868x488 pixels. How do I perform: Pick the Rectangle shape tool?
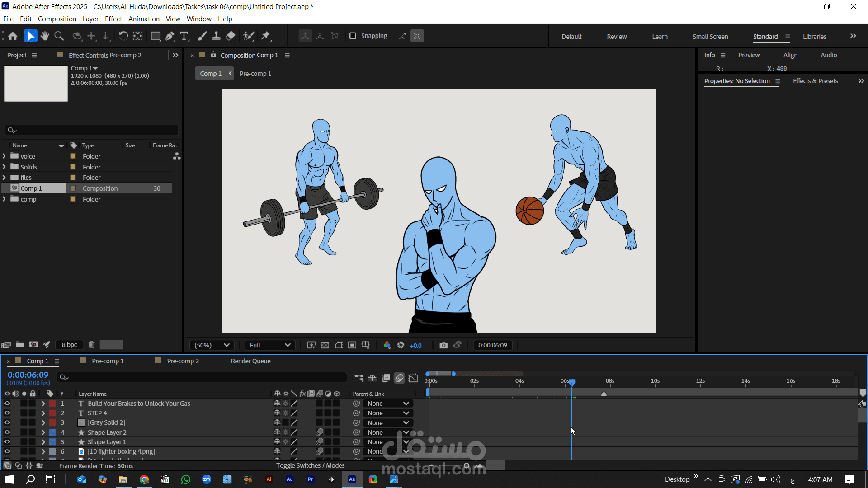tap(156, 36)
